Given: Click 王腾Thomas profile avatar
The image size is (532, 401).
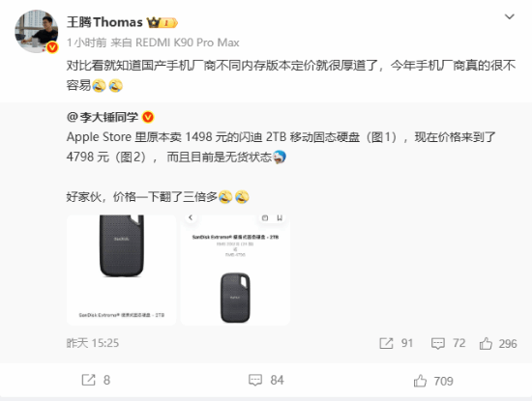Looking at the screenshot, I should [x=36, y=31].
